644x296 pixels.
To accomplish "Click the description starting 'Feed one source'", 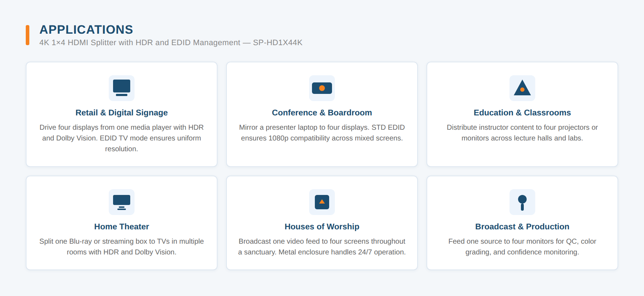I will [x=522, y=247].
